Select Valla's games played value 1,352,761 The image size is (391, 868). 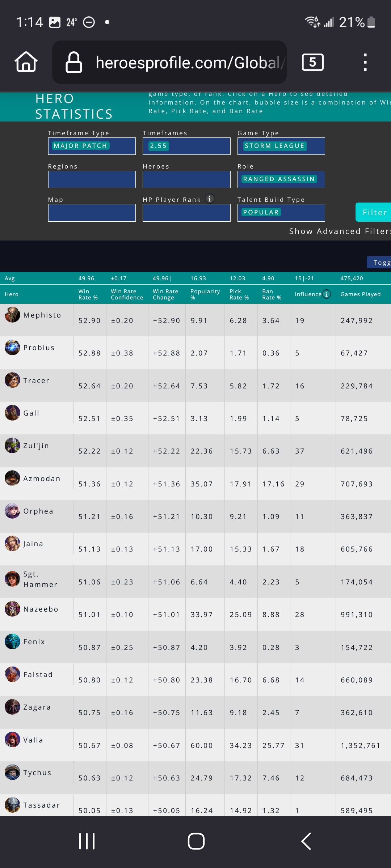coord(360,745)
